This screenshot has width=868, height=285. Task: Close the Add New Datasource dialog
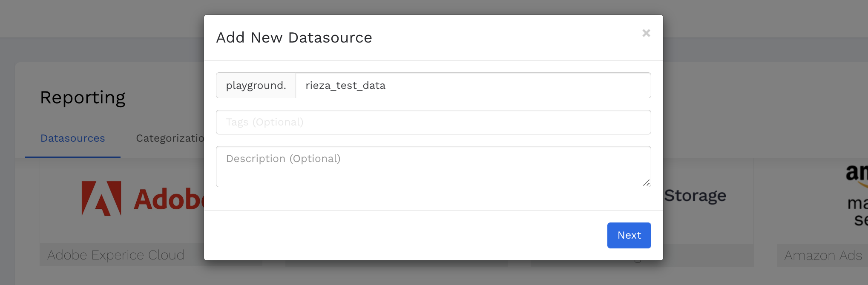coord(646,33)
